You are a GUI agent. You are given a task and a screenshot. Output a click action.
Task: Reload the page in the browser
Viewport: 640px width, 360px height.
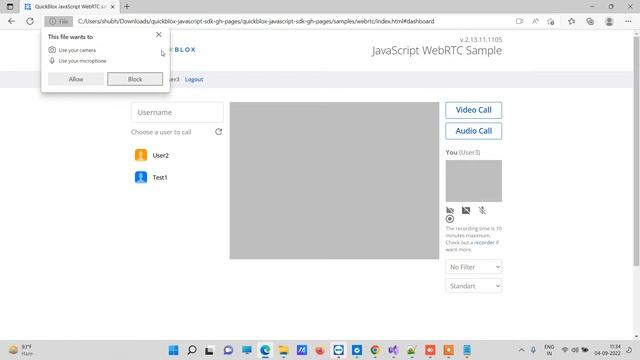[30, 21]
